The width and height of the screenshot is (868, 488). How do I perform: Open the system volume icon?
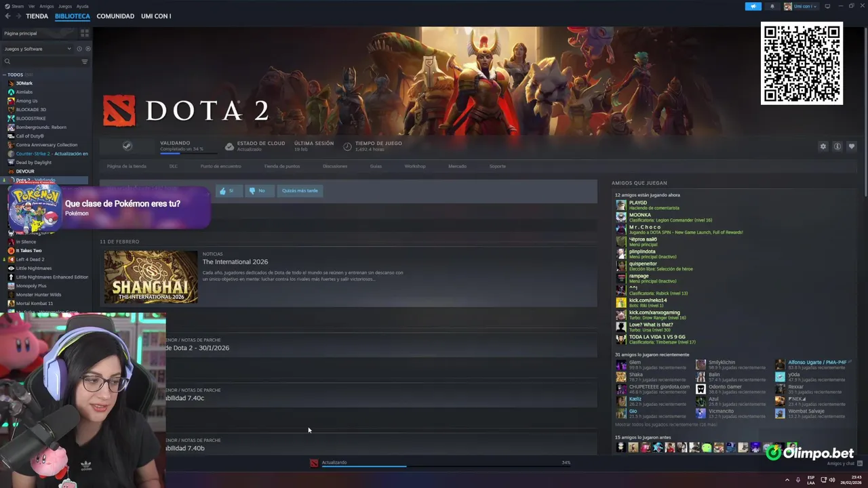tap(832, 480)
